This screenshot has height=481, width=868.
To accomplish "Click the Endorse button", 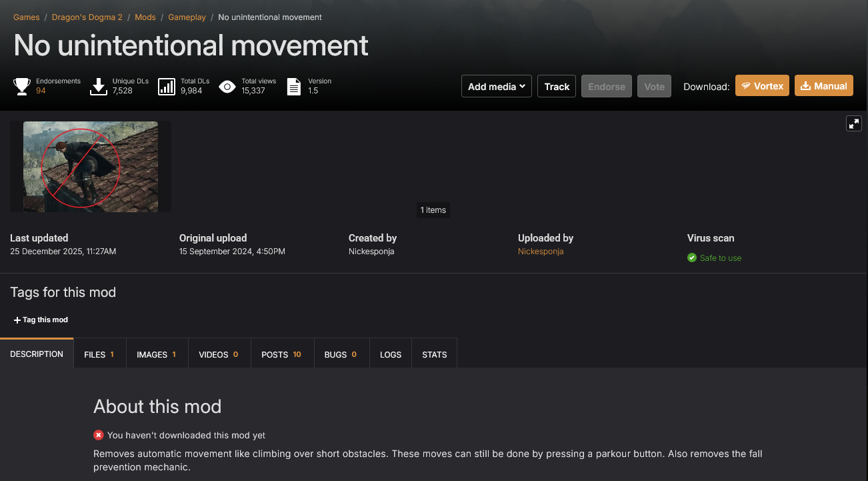I will point(607,86).
